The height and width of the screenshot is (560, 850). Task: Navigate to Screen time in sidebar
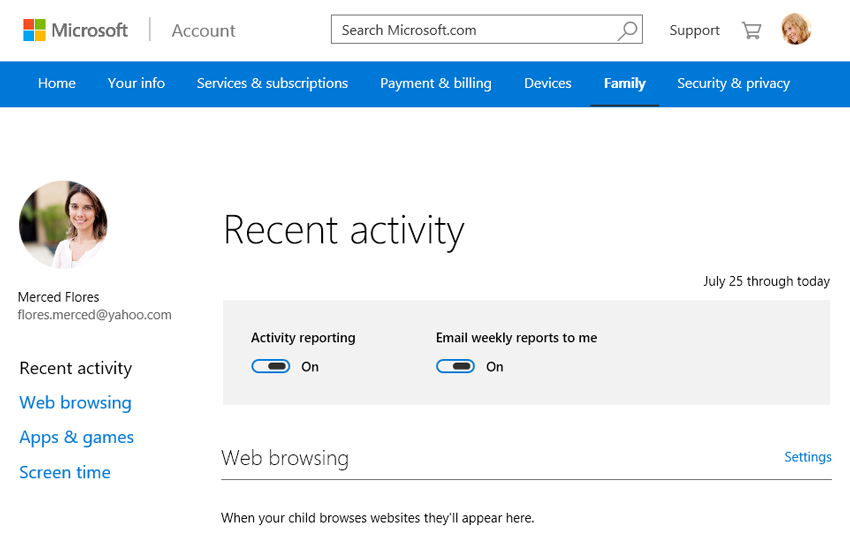pos(65,473)
